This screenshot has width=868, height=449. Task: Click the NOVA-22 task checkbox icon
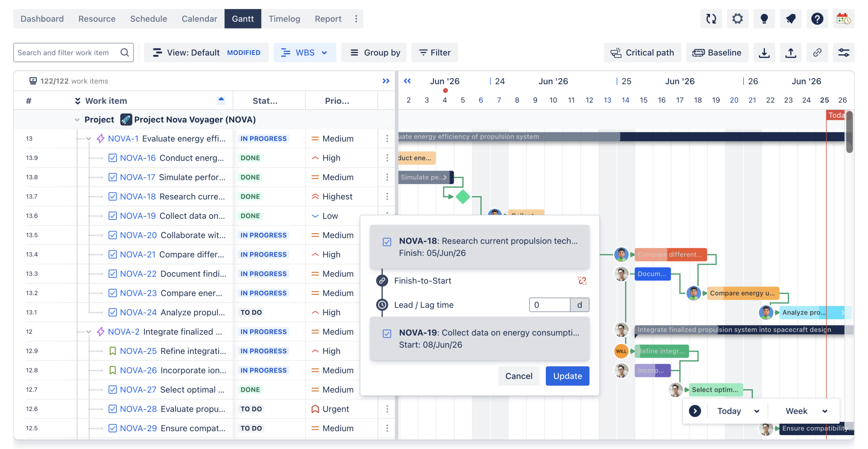click(x=113, y=274)
